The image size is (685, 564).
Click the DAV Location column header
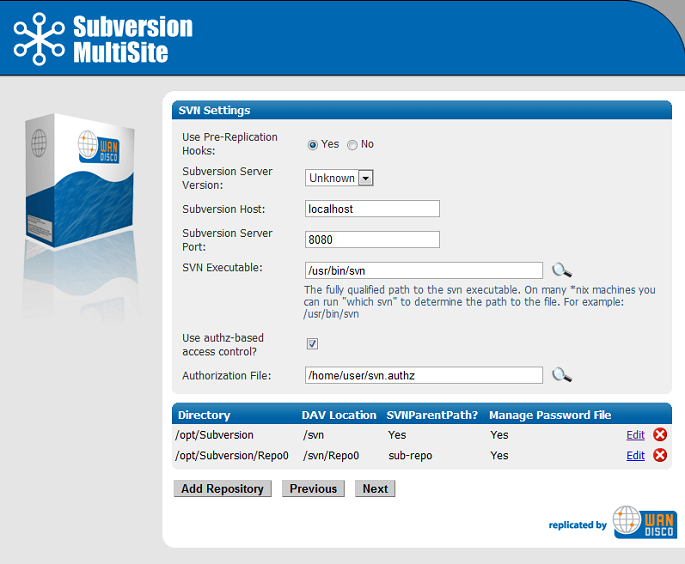(339, 415)
